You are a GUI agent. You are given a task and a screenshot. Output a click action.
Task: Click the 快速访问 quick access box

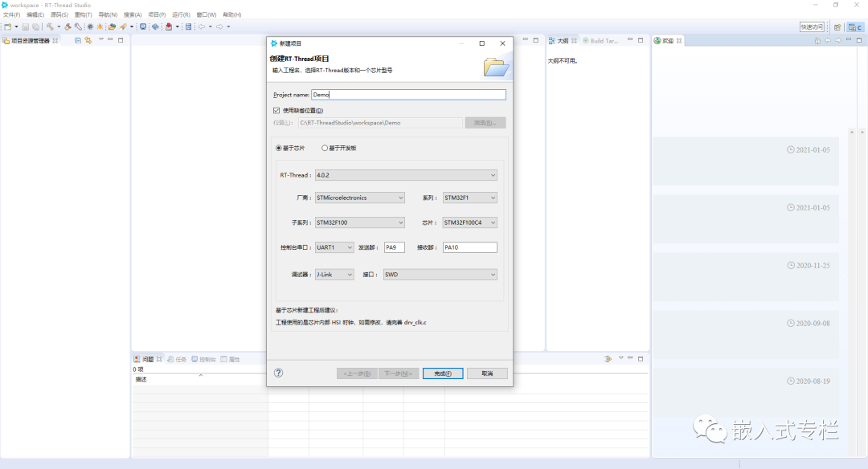pos(812,27)
